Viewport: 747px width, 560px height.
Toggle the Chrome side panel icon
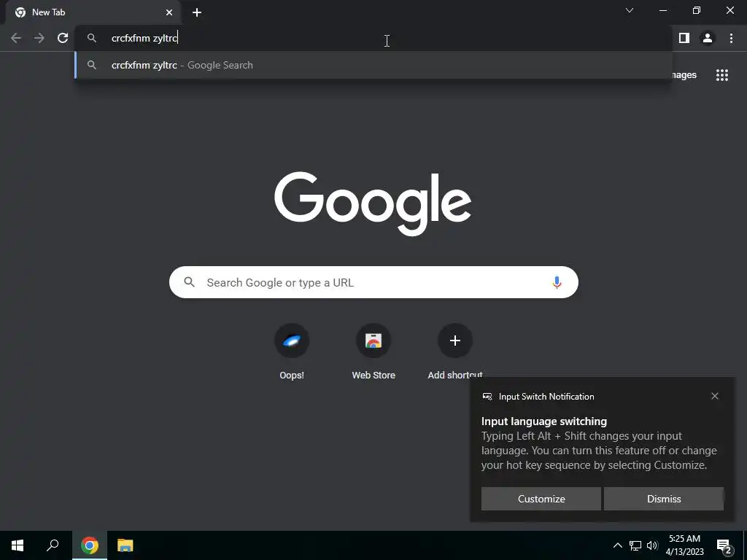click(684, 38)
